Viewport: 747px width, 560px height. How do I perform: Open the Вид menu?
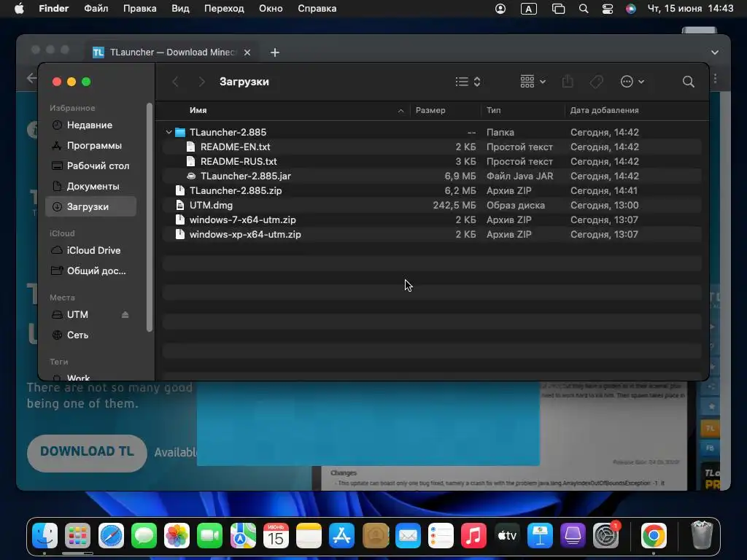pos(180,9)
